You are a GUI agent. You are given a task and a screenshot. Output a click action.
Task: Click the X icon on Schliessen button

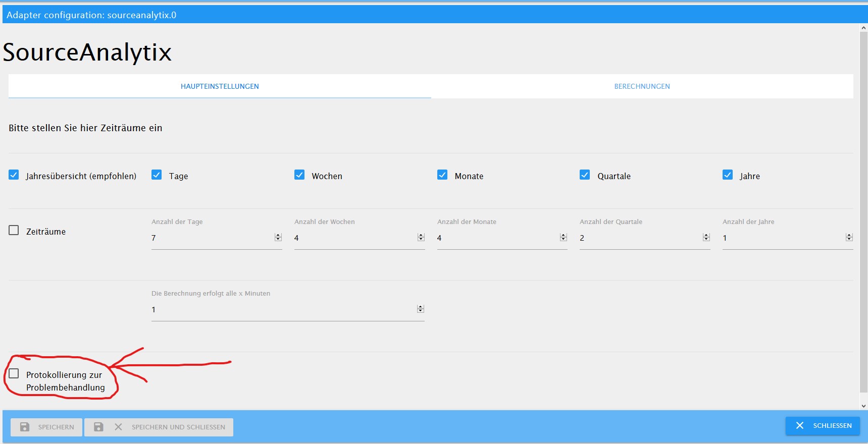coord(800,425)
